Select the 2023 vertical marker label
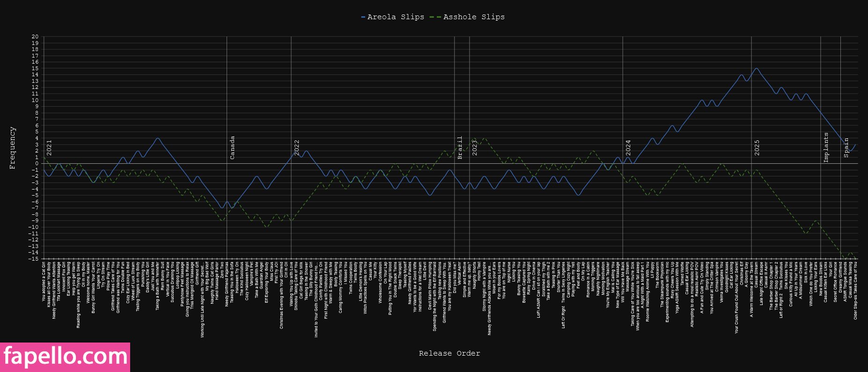 pyautogui.click(x=475, y=148)
